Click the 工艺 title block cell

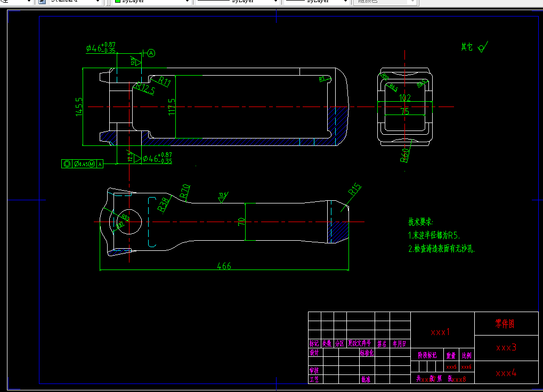point(314,379)
